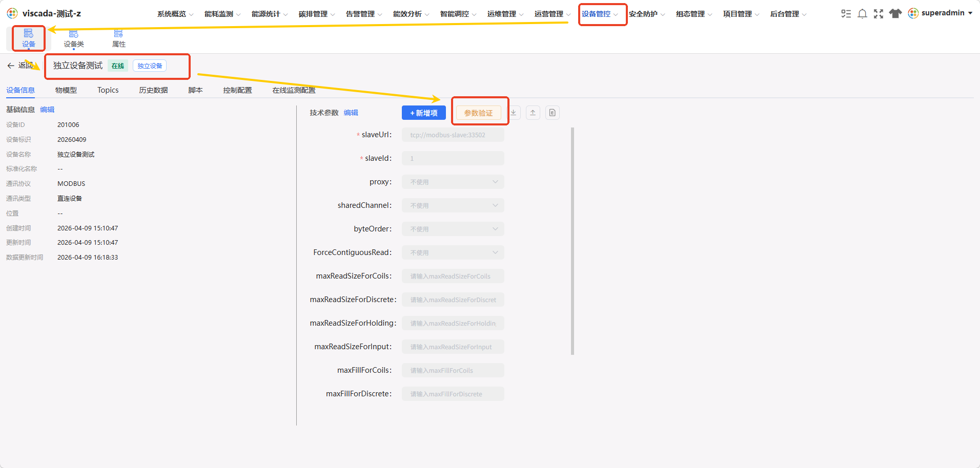Viewport: 980px width, 468px height.
Task: Click the slaveUrl input field
Action: click(453, 135)
